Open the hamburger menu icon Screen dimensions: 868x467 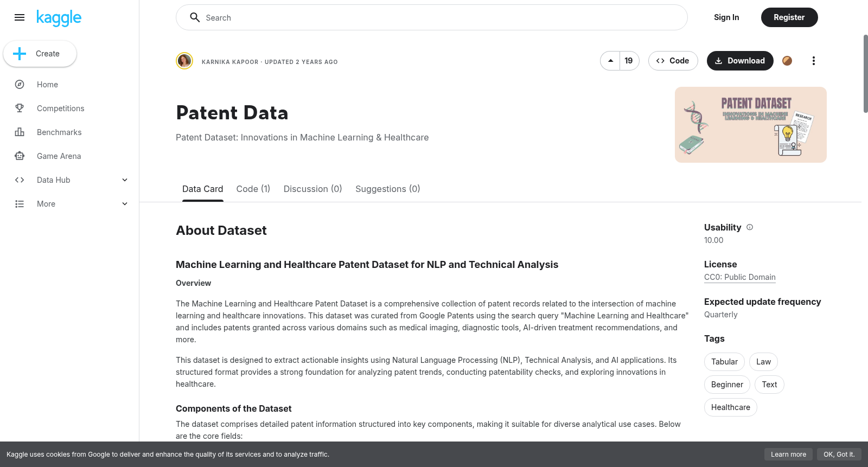[x=20, y=17]
